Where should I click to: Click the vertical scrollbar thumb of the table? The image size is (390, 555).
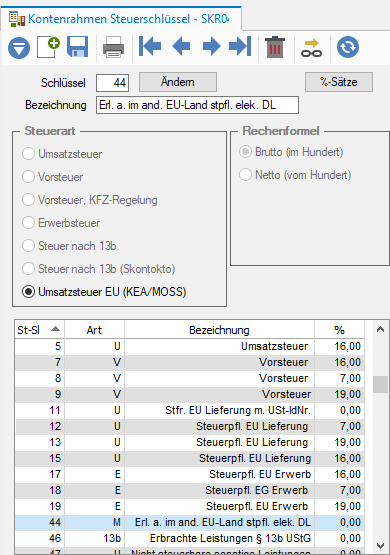(380, 384)
